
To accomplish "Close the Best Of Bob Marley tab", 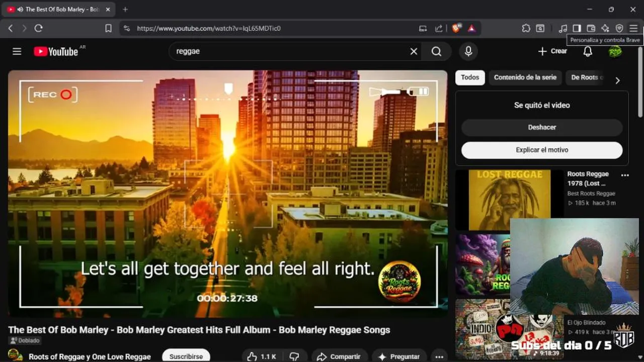I will [x=108, y=9].
